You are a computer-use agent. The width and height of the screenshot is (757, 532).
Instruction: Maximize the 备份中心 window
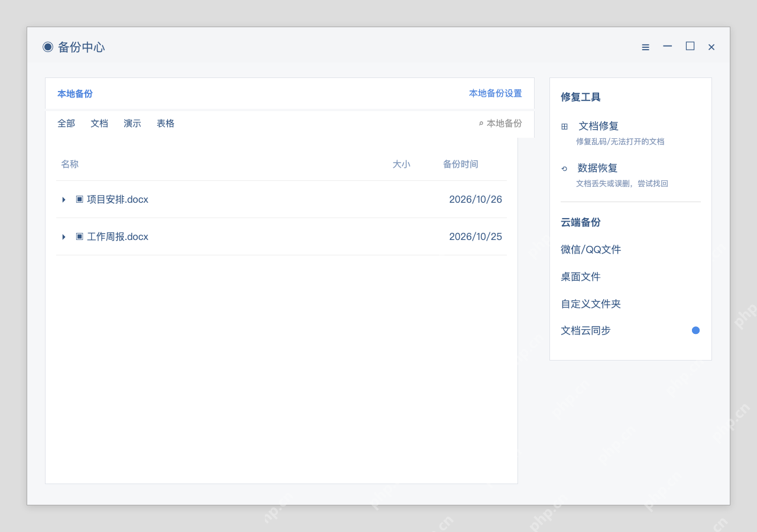point(690,46)
